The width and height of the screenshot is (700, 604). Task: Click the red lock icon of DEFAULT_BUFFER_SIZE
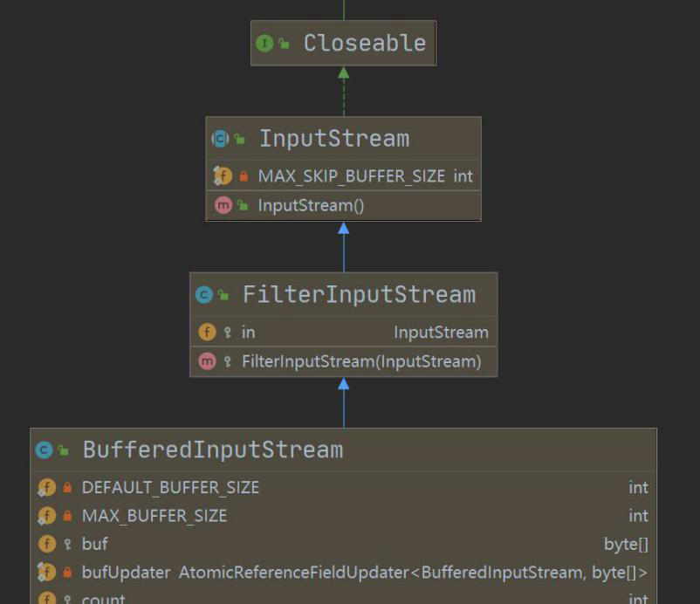[67, 487]
